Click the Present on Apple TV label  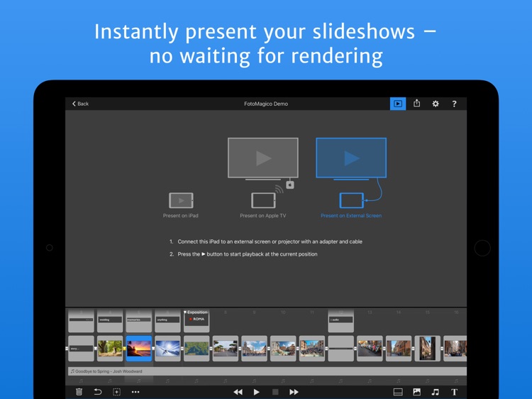tap(263, 216)
